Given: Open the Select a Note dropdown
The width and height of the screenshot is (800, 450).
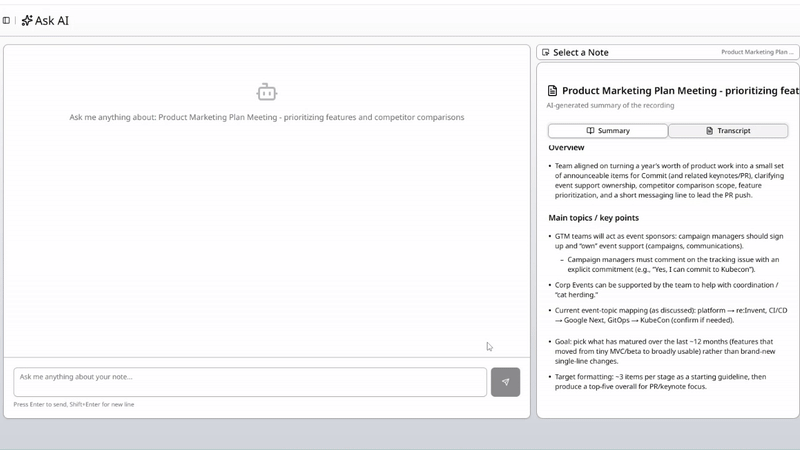Looking at the screenshot, I should [667, 52].
